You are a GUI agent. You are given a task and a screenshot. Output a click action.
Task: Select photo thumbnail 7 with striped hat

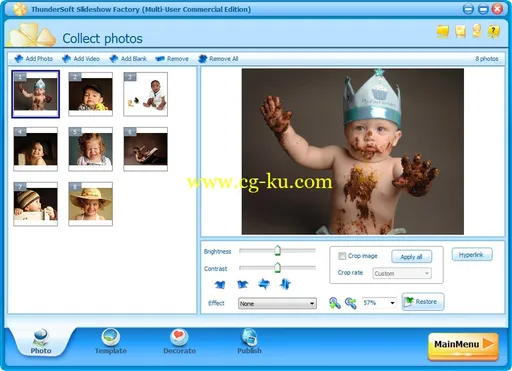coord(36,204)
